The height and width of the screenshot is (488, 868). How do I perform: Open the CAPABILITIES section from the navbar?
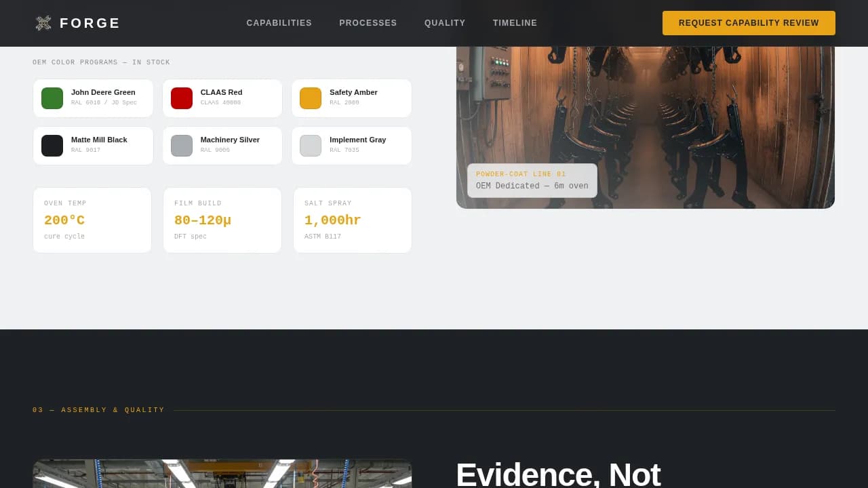pyautogui.click(x=279, y=22)
